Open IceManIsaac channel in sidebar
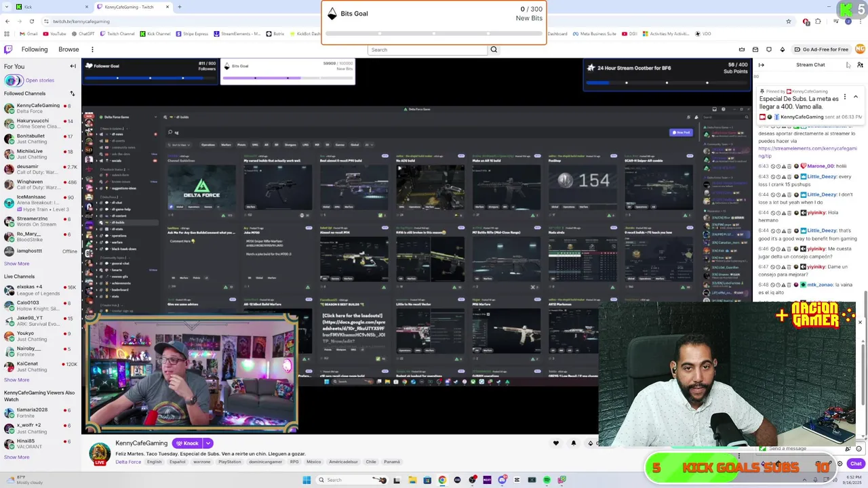 [x=41, y=201]
